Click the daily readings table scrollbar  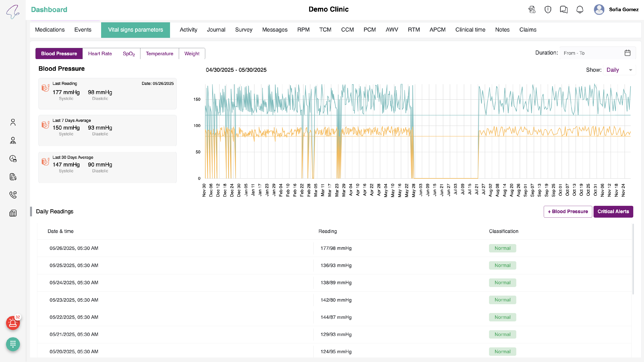click(633, 259)
